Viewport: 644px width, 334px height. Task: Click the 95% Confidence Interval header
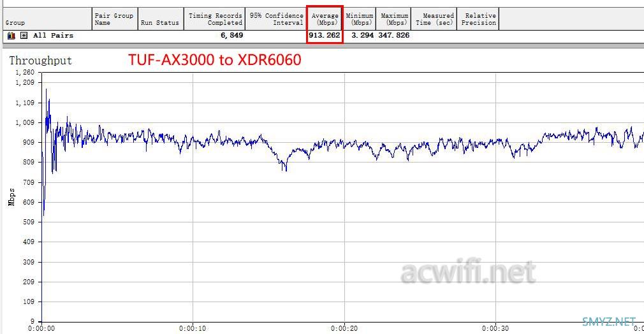click(275, 19)
